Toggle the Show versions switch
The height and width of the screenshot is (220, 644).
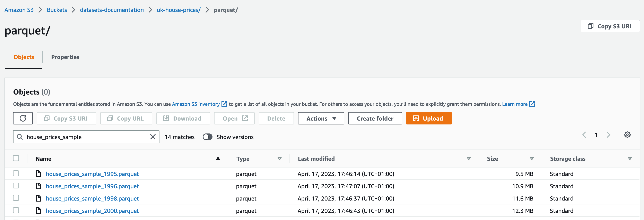(x=207, y=137)
